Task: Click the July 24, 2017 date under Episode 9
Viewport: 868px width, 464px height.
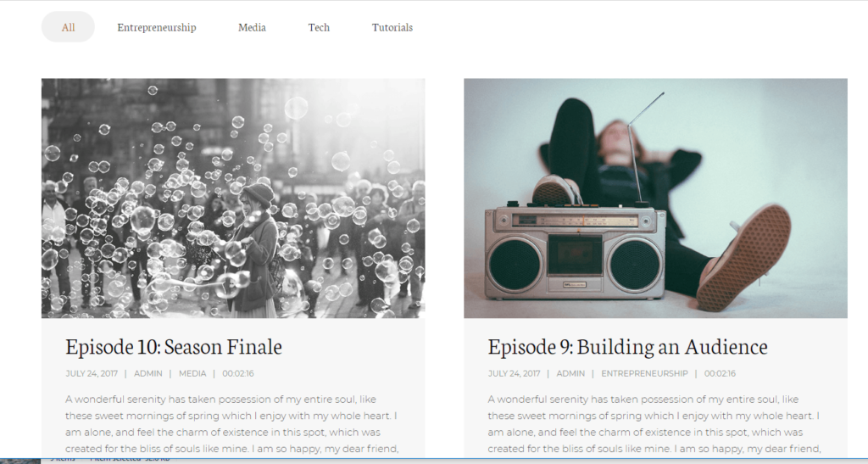Action: [514, 373]
